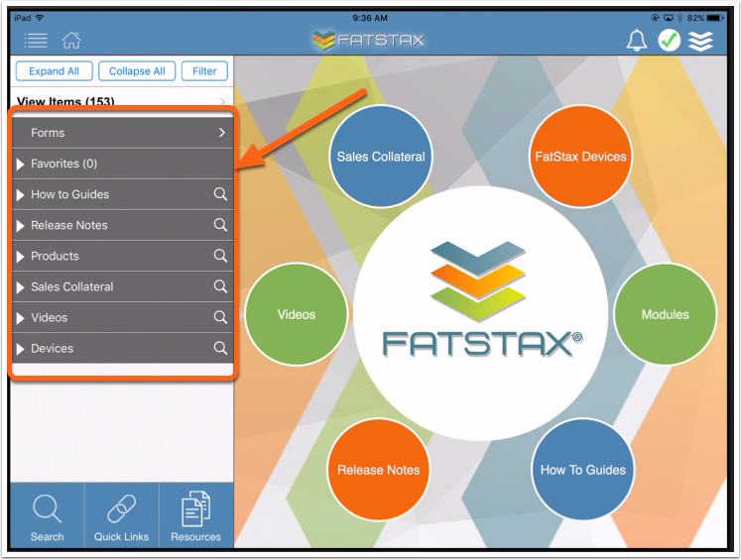Image resolution: width=741 pixels, height=560 pixels.
Task: Select the Devices row label
Action: click(x=52, y=349)
